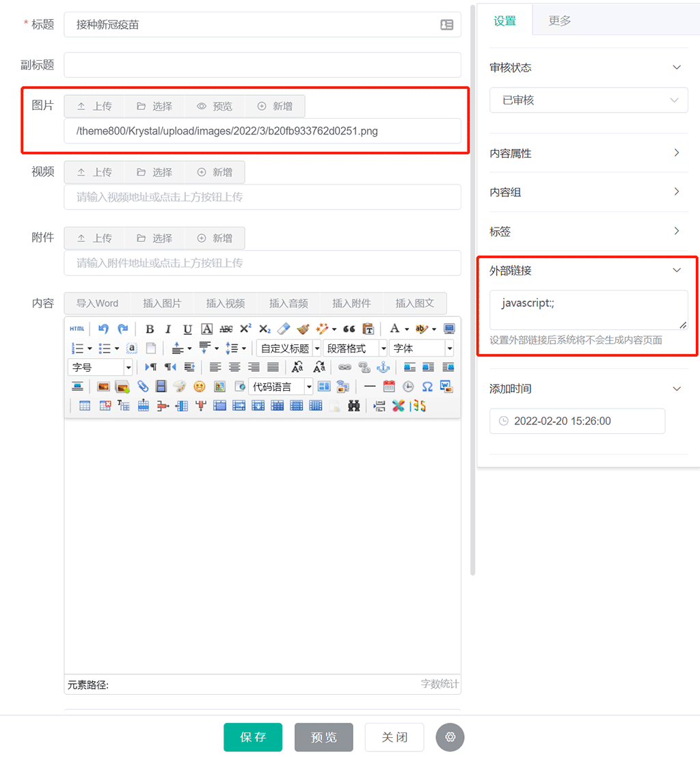
Task: Click the HTML source mode icon
Action: tap(77, 329)
